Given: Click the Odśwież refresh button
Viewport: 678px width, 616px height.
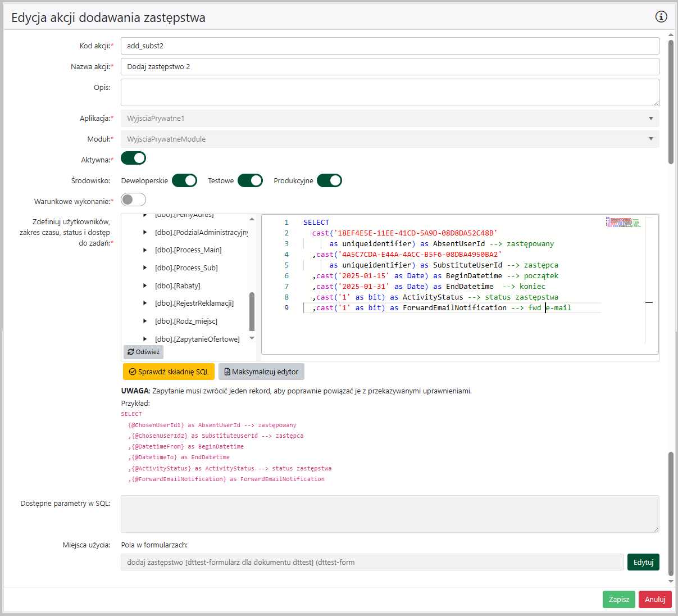Looking at the screenshot, I should pyautogui.click(x=143, y=352).
